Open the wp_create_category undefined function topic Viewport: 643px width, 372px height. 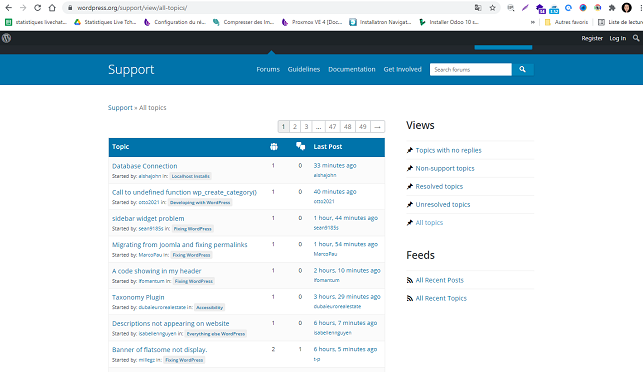[x=184, y=192]
